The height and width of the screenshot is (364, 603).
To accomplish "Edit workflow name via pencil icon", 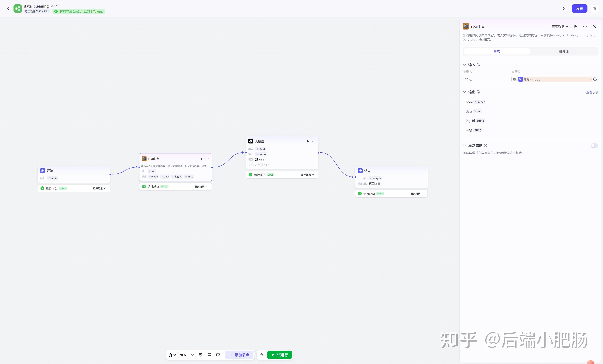I will pos(56,6).
